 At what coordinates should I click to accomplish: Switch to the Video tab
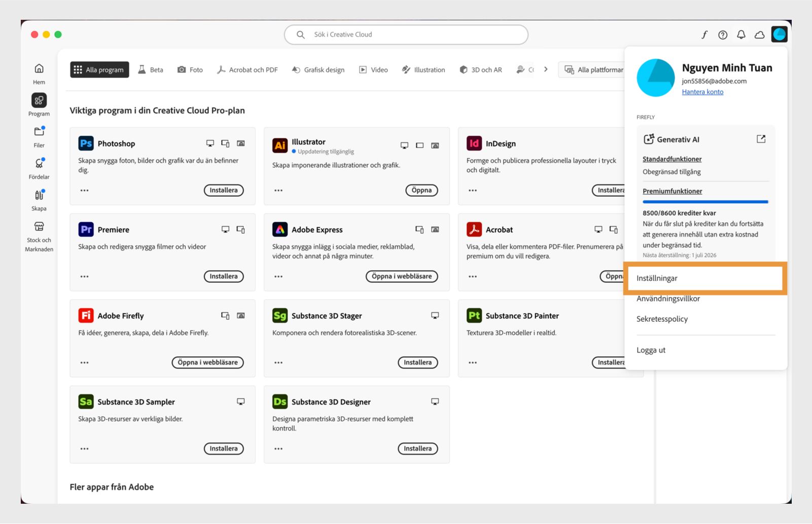click(x=374, y=69)
